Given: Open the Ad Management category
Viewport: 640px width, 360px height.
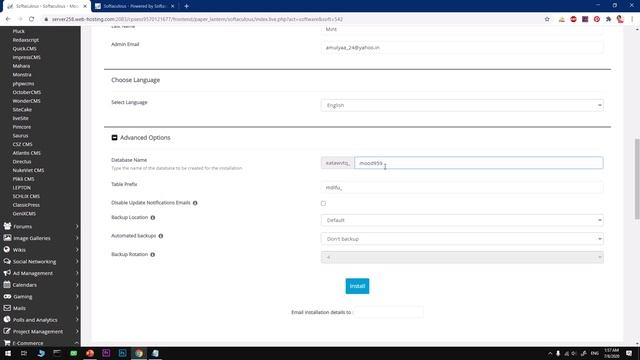Looking at the screenshot, I should pos(33,273).
